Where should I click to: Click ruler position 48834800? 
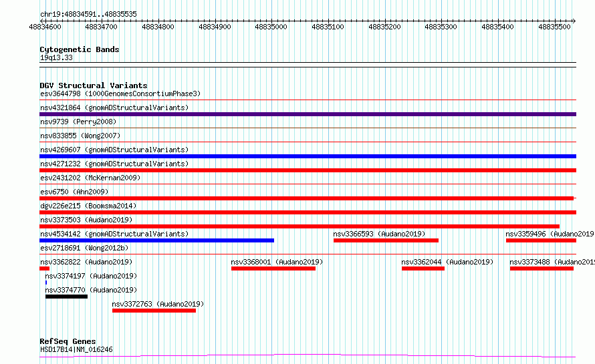(158, 27)
